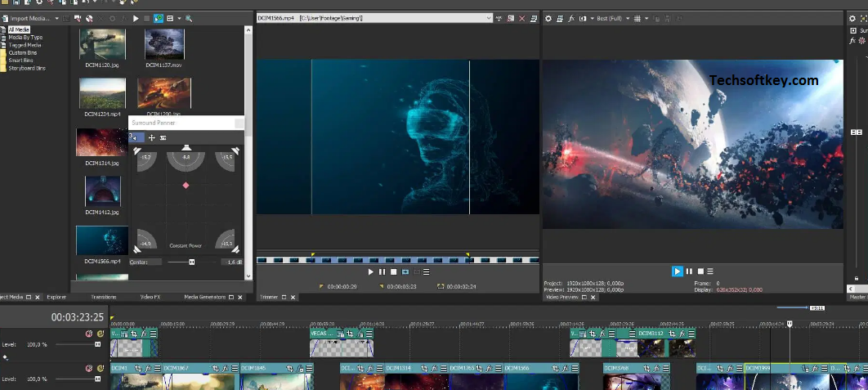Click the search media magnifier icon
Screen dimensions: 868x390
pos(189,18)
